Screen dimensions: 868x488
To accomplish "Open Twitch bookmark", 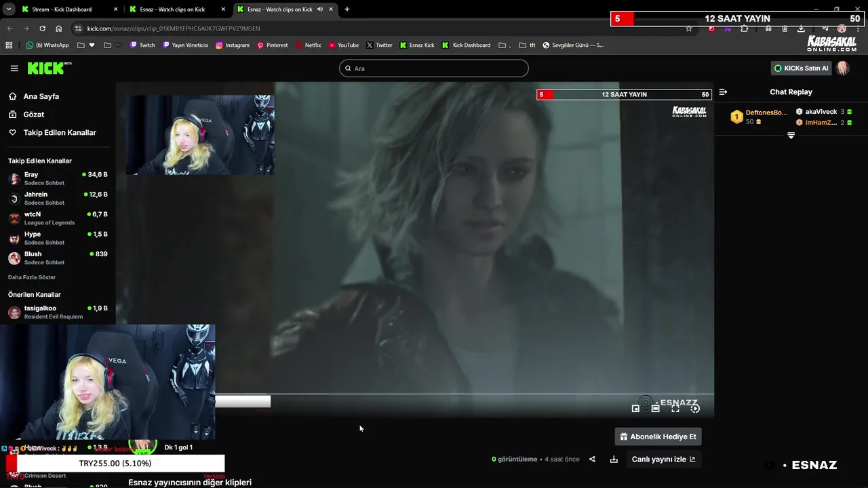I will [x=142, y=45].
